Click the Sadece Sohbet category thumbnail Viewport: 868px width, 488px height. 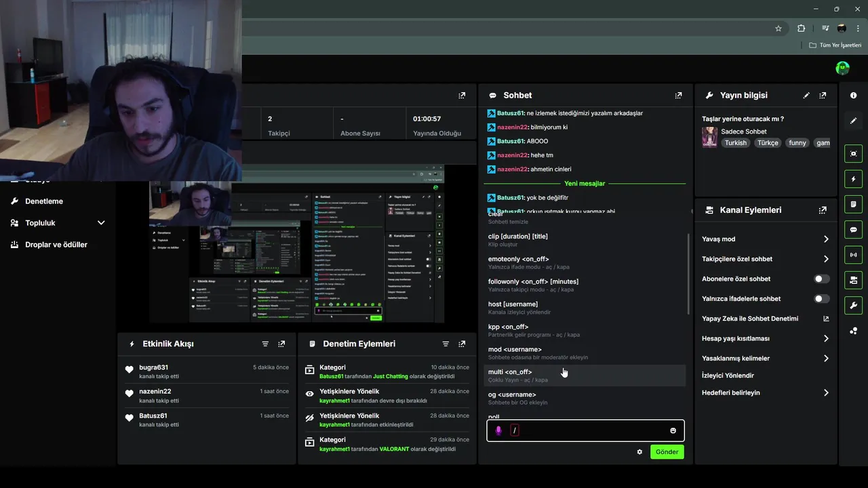pyautogui.click(x=709, y=137)
